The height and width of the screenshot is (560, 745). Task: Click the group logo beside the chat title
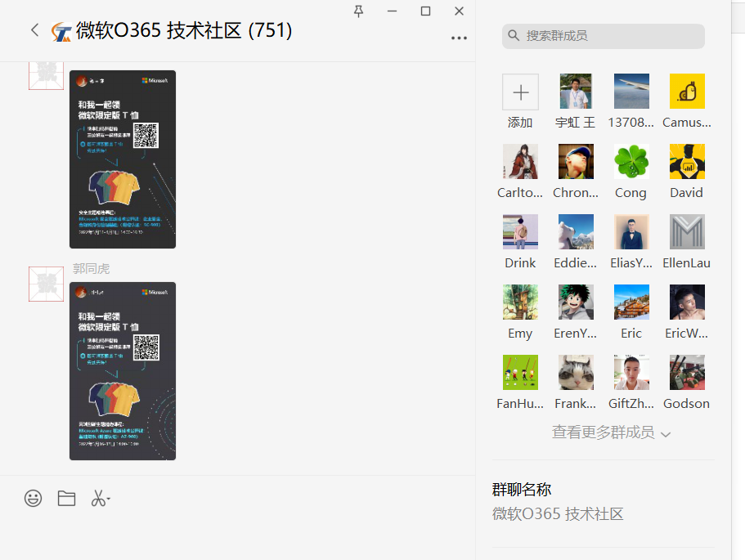(62, 32)
